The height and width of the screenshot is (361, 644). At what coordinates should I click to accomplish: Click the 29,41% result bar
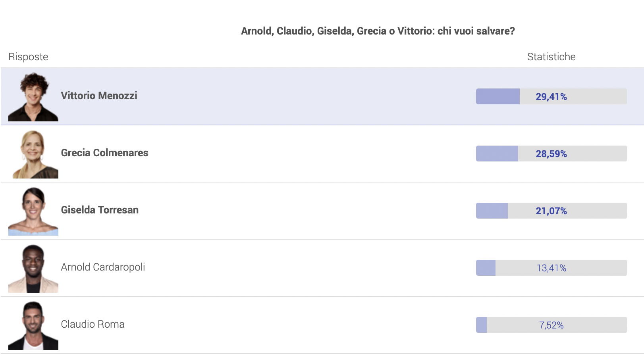[x=551, y=96]
